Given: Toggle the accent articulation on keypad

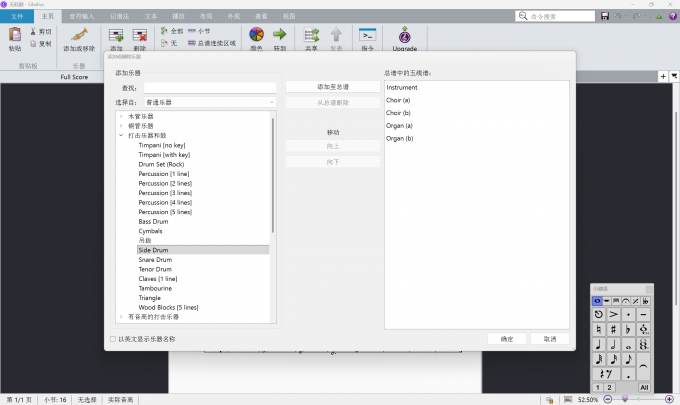Looking at the screenshot, I should (x=613, y=314).
